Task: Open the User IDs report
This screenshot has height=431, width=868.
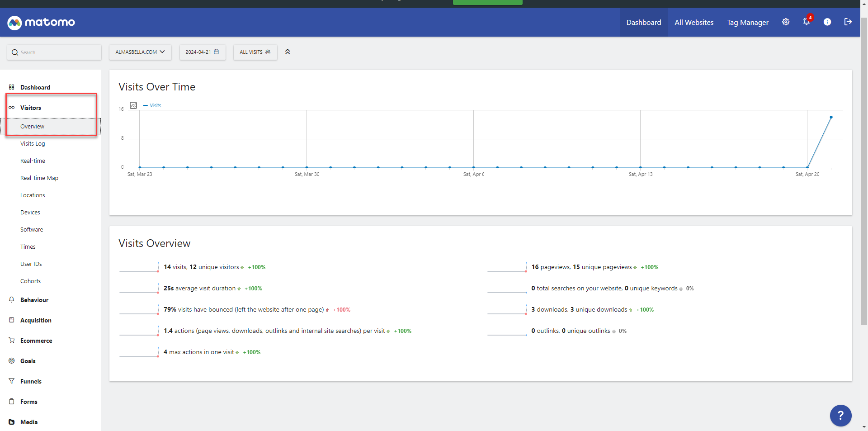Action: click(x=31, y=264)
